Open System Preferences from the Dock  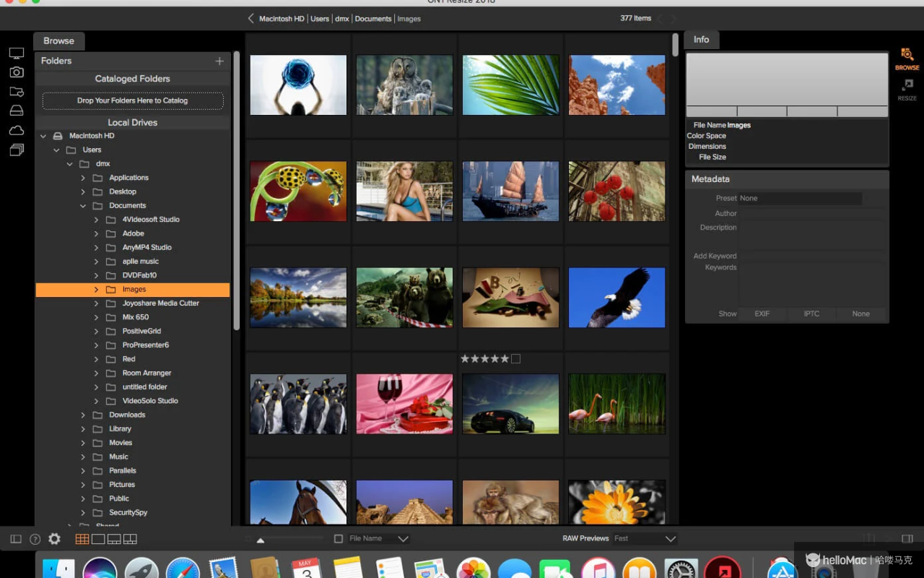point(681,569)
